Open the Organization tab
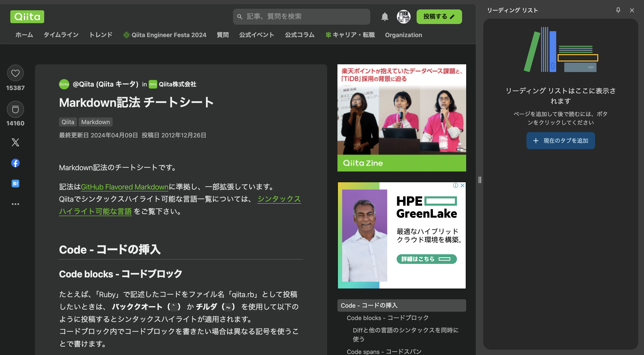 pyautogui.click(x=404, y=35)
